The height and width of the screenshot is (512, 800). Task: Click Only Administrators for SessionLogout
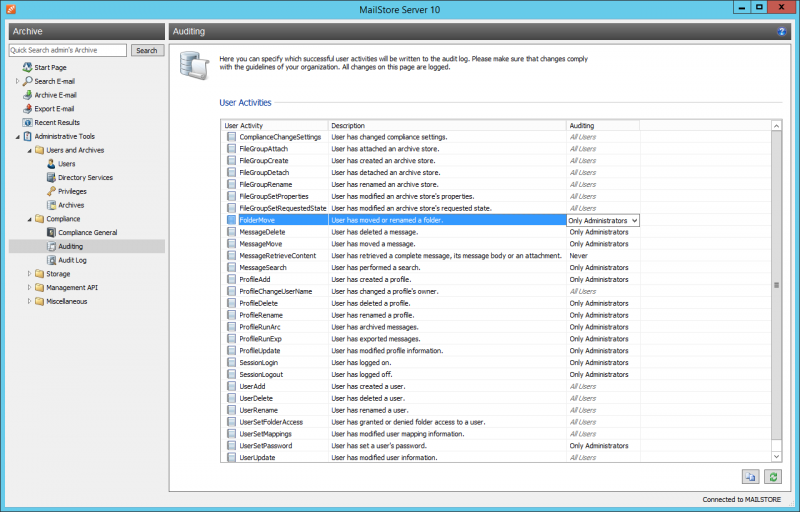(x=599, y=374)
